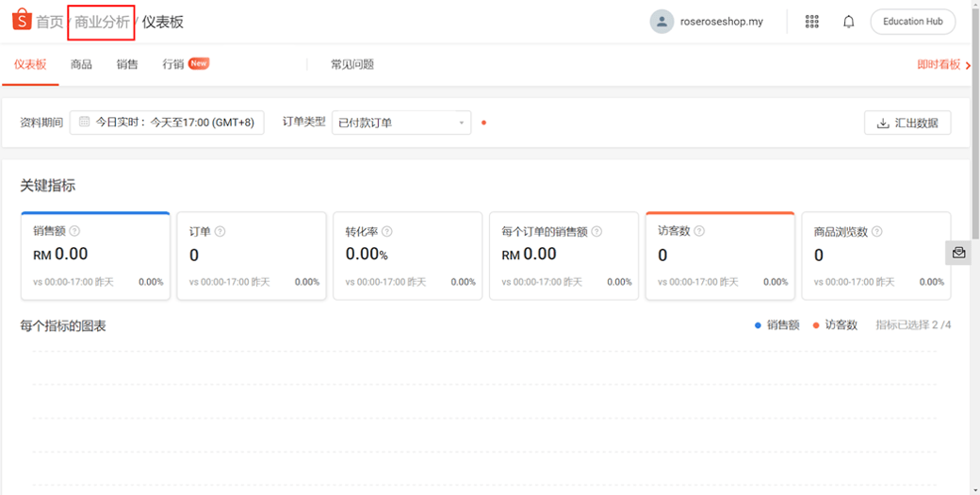
Task: Open the notifications bell icon
Action: (x=848, y=22)
